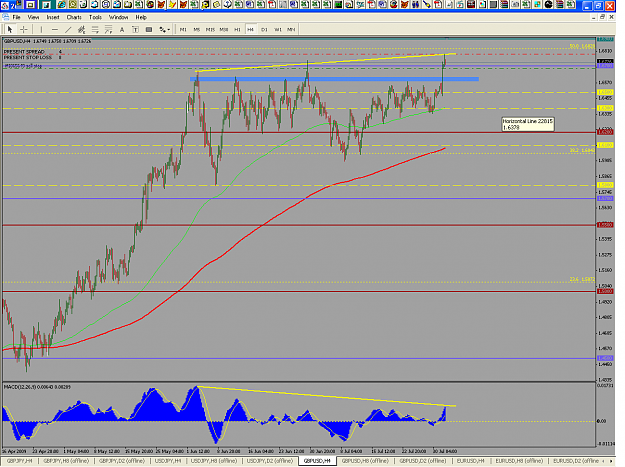Switch chart to M15 timeframe
The image size is (625, 467).
tap(210, 29)
